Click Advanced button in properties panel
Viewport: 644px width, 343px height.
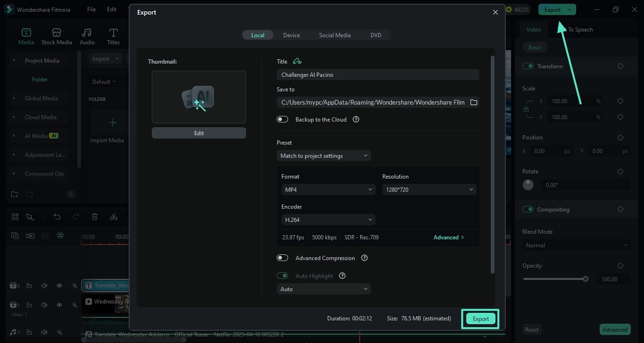[615, 330]
